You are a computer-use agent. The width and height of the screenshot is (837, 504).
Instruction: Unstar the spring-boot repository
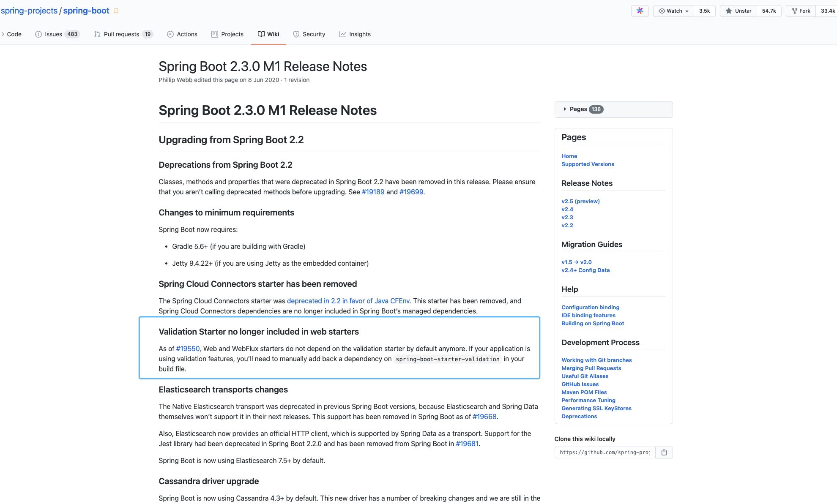[738, 11]
